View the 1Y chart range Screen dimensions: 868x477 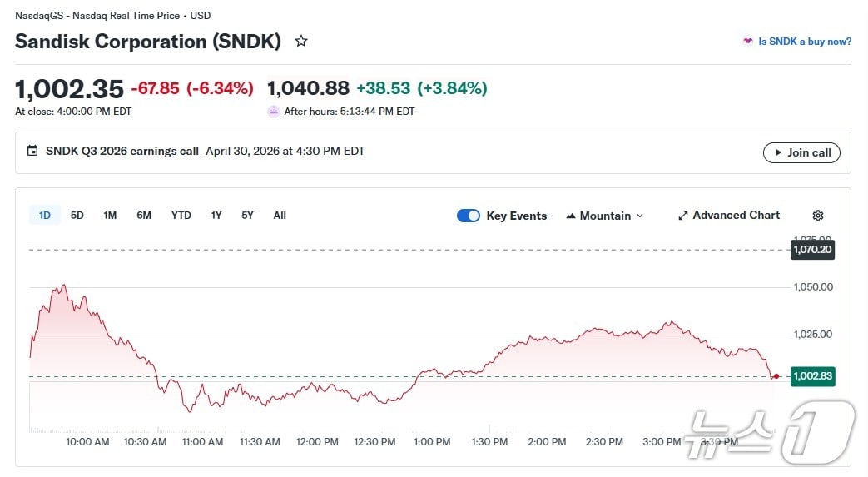[x=216, y=216]
